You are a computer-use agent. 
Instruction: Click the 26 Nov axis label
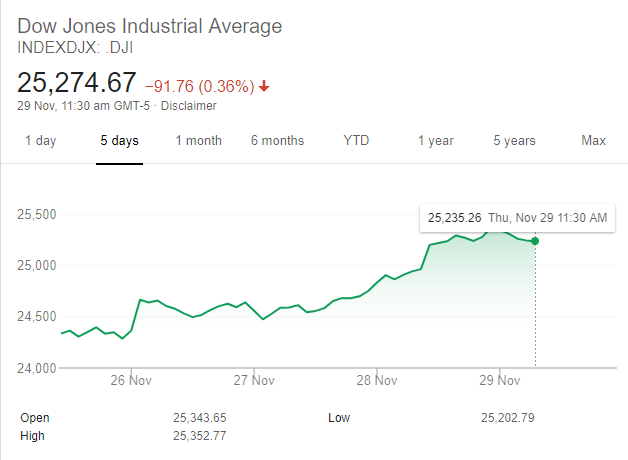131,380
